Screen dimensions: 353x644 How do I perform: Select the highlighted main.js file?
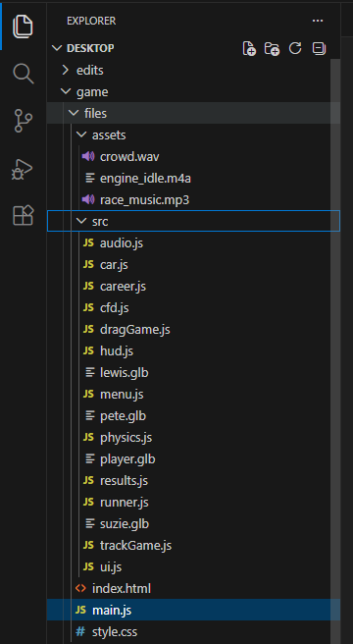(x=193, y=611)
